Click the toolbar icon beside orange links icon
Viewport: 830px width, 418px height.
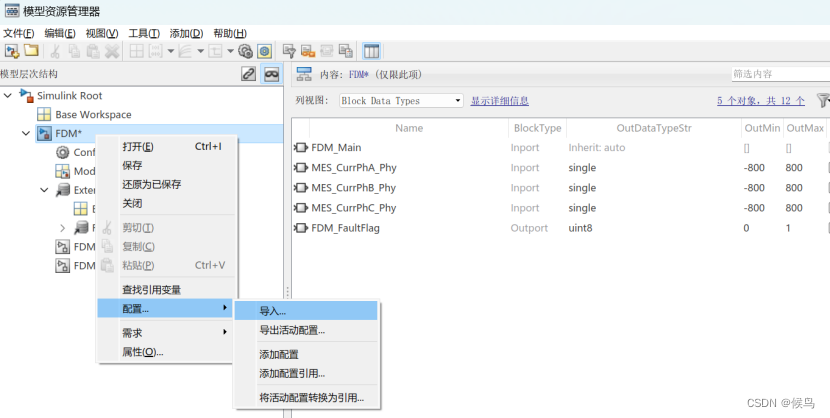327,51
